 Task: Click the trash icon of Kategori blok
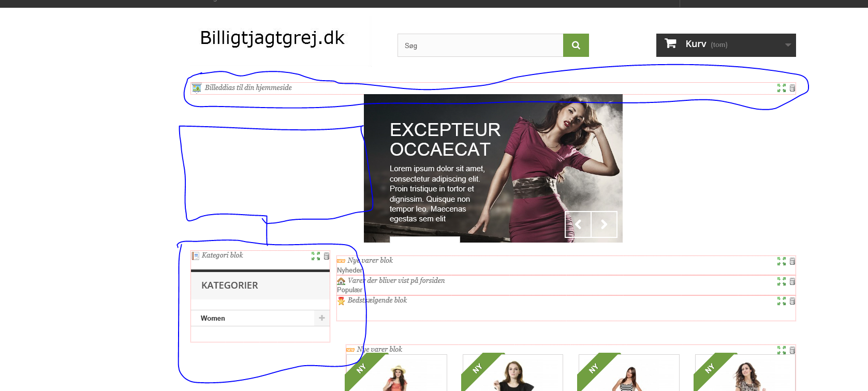tap(327, 256)
